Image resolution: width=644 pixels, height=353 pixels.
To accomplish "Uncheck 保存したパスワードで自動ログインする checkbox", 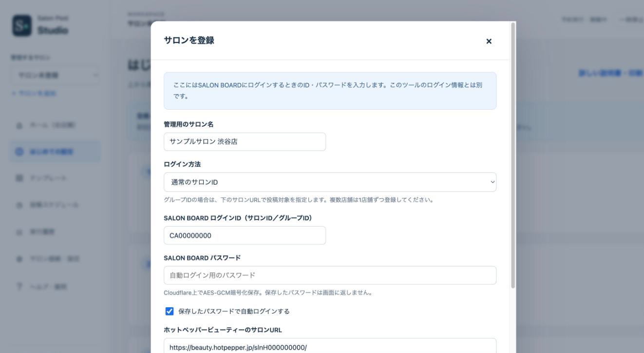I will [170, 311].
